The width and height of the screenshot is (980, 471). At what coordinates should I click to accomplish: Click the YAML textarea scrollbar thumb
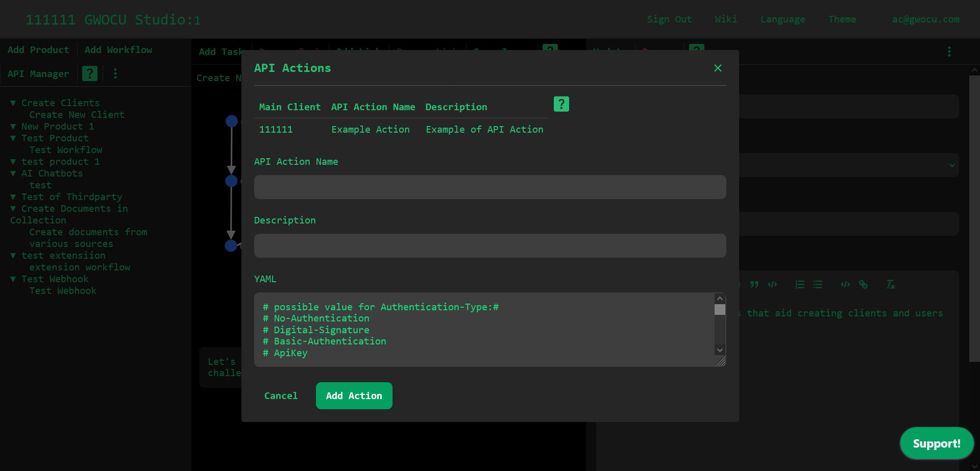coord(720,310)
